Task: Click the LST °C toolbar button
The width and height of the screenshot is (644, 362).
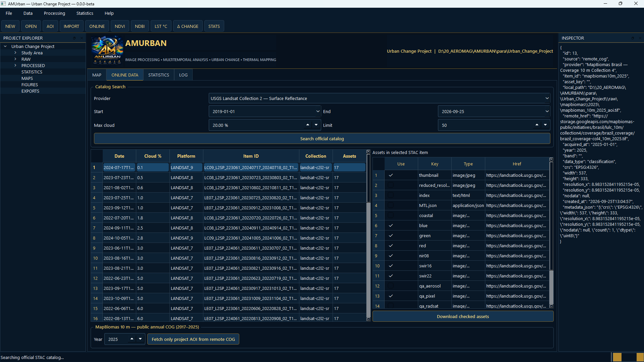Action: [161, 26]
